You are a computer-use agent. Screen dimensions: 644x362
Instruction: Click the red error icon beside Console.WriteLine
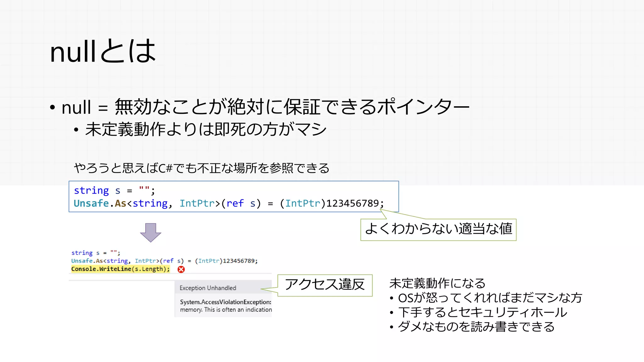click(181, 269)
